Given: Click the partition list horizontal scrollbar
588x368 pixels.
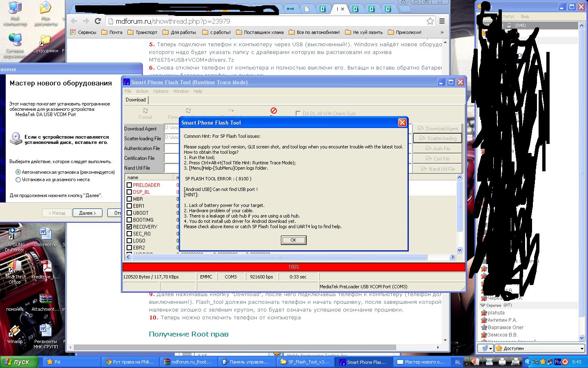Looking at the screenshot, I should (x=279, y=257).
